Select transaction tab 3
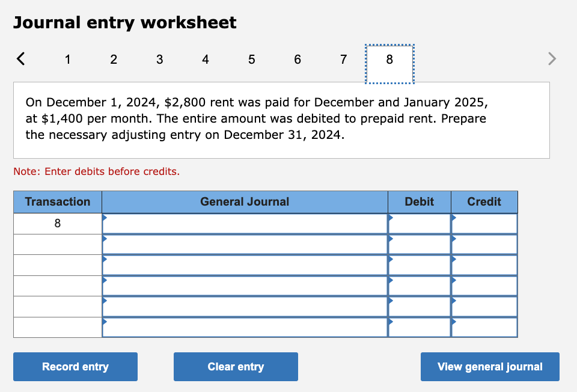Image resolution: width=577 pixels, height=392 pixels. point(159,60)
